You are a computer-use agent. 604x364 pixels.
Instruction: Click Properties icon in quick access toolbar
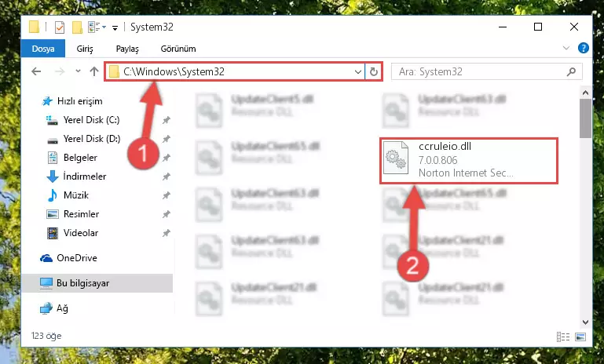click(60, 27)
